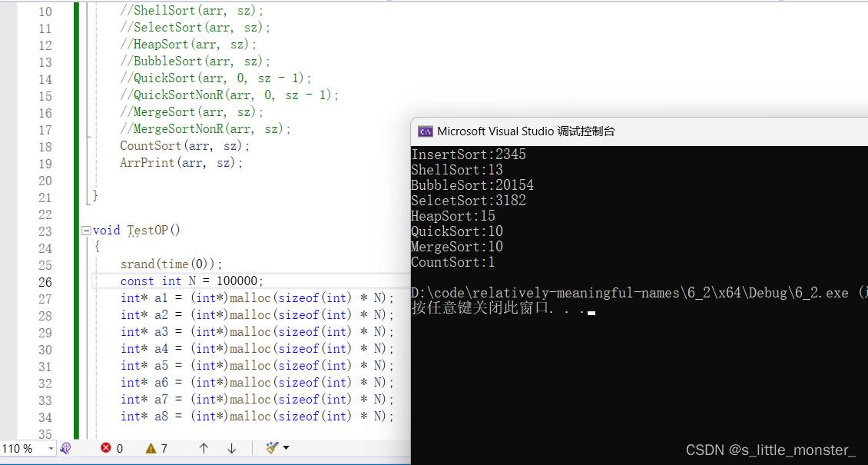Screen dimensions: 868x465
Task: Click the void TestOP() declaration
Action: pos(137,231)
